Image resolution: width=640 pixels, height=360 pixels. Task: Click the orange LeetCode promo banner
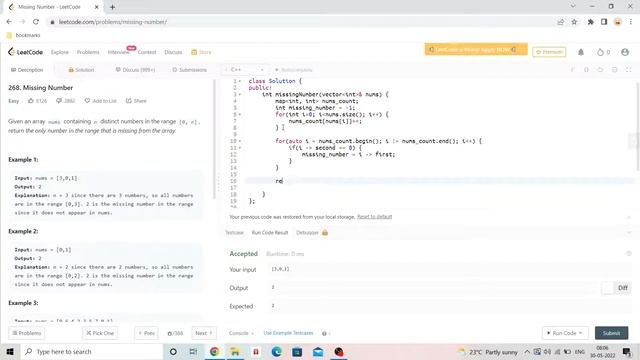click(476, 49)
